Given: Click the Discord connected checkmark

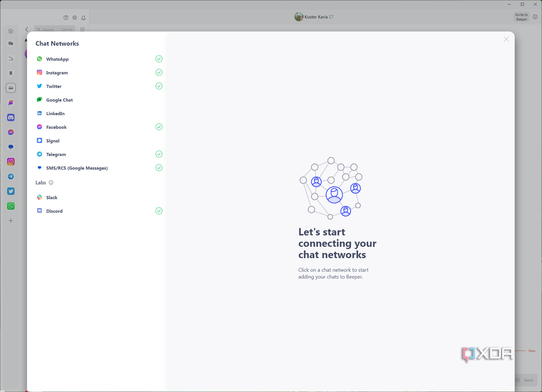Looking at the screenshot, I should (159, 211).
